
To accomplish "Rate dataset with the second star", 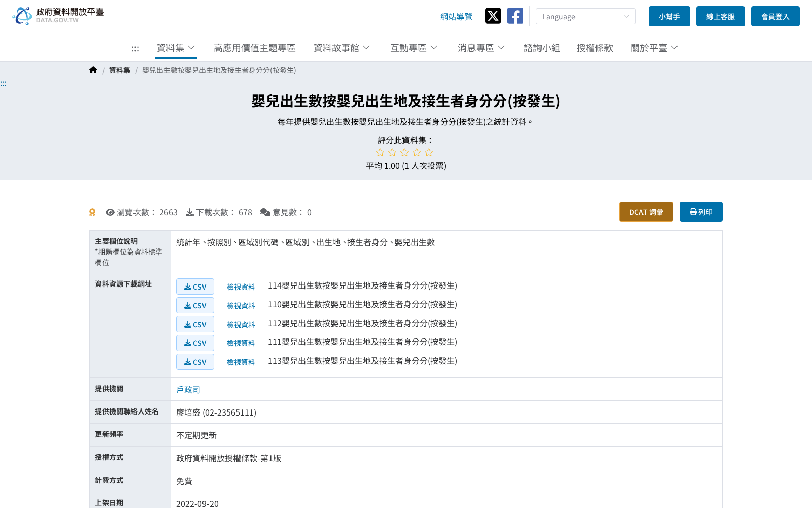I will tap(392, 152).
